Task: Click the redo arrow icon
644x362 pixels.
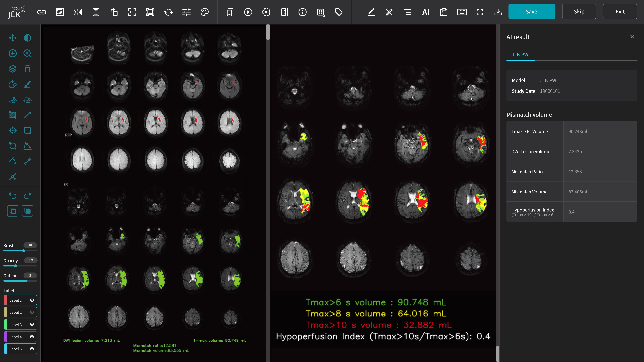Action: 28,196
